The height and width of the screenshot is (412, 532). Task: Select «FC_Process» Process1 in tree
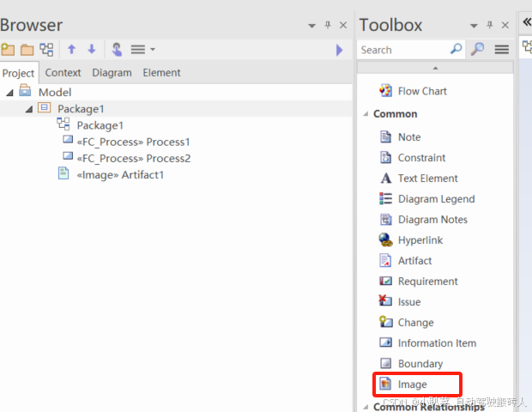(x=133, y=142)
